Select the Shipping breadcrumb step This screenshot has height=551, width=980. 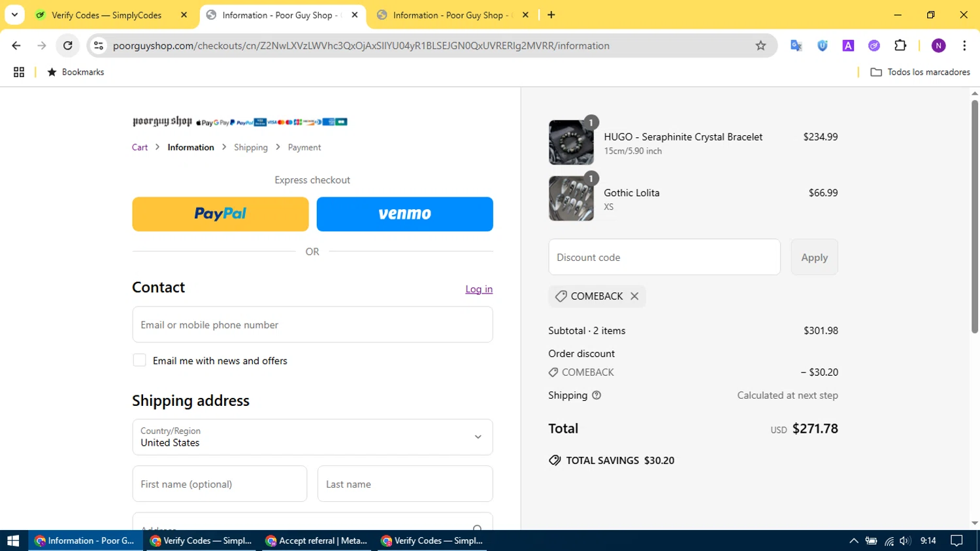pyautogui.click(x=251, y=148)
